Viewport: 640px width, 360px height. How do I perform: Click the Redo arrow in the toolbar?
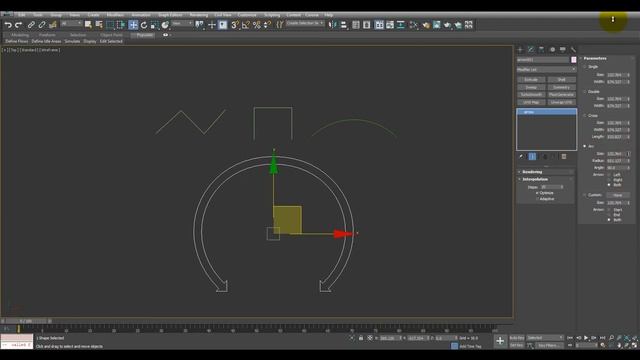pyautogui.click(x=18, y=25)
